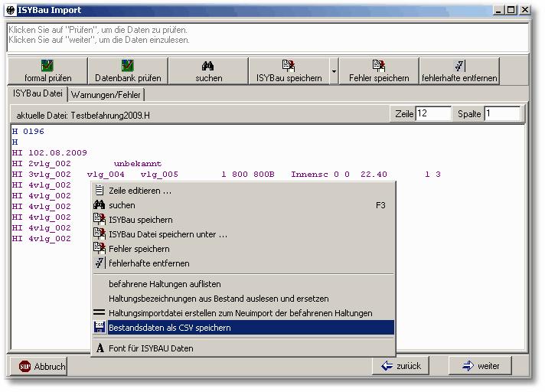Click into the Zeile input field

(432, 113)
